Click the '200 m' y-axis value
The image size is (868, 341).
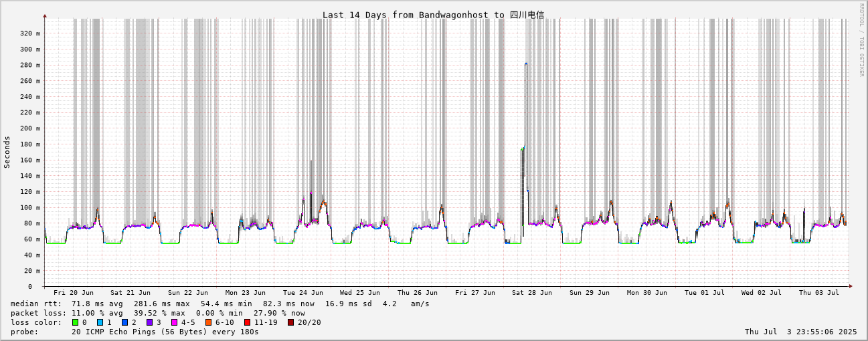click(29, 128)
